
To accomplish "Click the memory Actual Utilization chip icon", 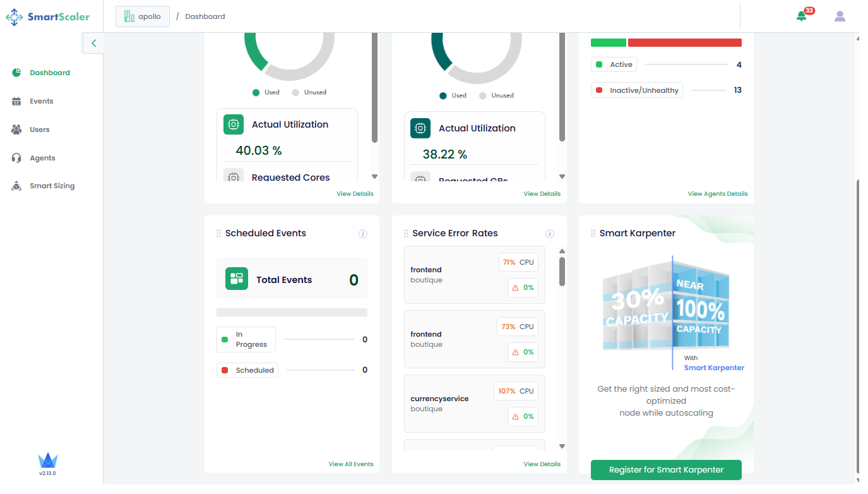I will coord(420,128).
